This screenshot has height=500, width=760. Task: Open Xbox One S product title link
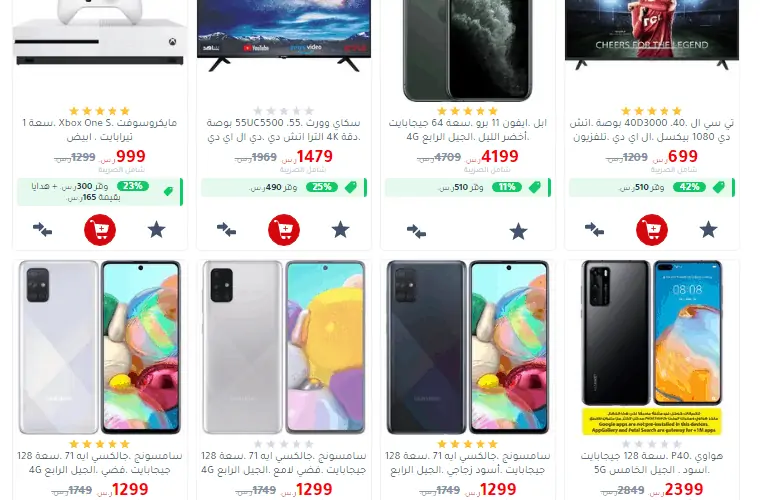(100, 130)
